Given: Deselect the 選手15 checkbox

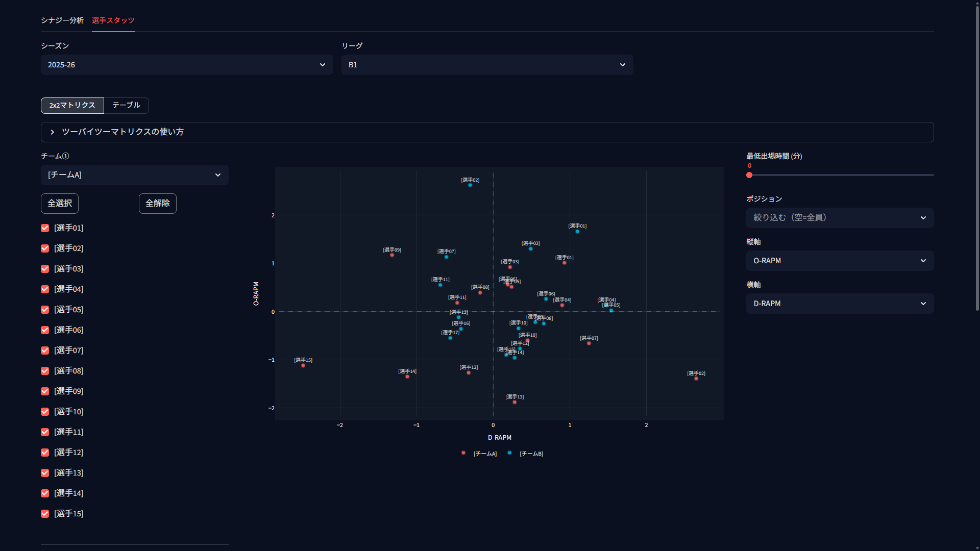Looking at the screenshot, I should [45, 514].
